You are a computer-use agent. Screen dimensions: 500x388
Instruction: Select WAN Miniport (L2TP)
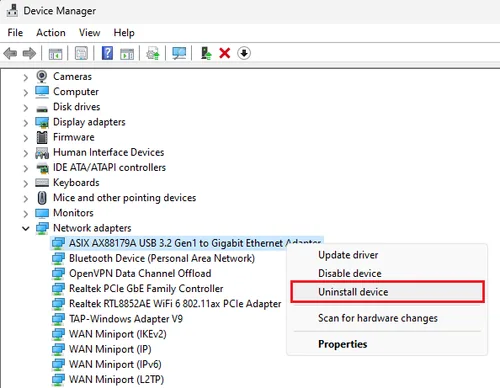tap(116, 379)
